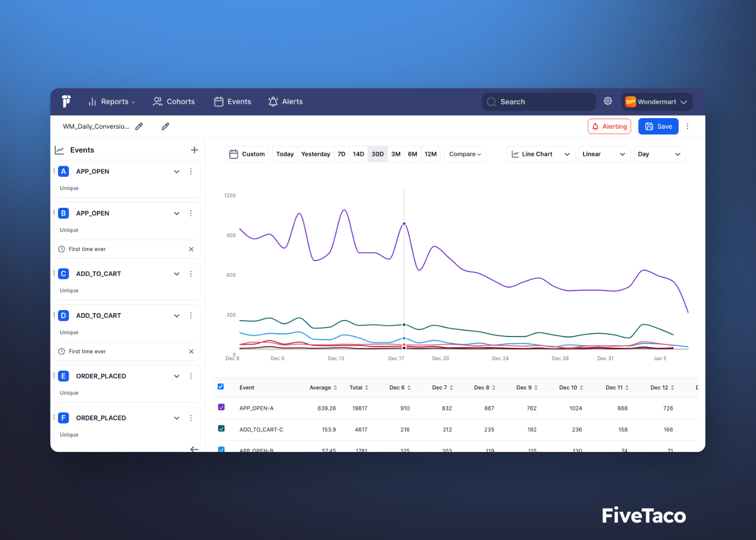Add a new event with plus icon
Screen dimensions: 756x540
pos(194,150)
